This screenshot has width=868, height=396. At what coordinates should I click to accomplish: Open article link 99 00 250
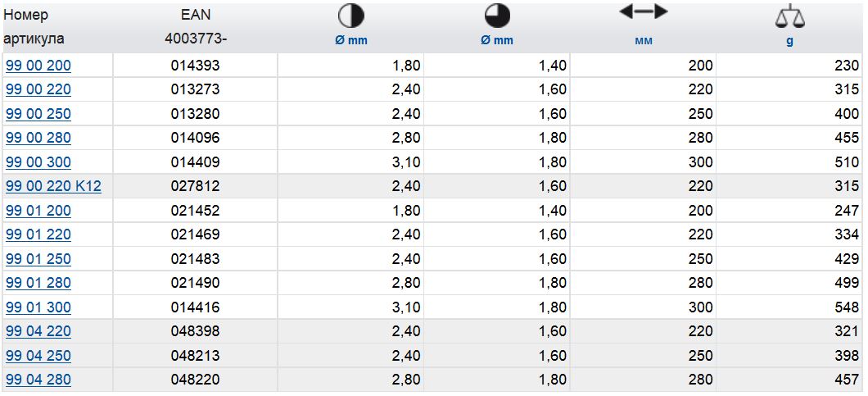coord(38,114)
